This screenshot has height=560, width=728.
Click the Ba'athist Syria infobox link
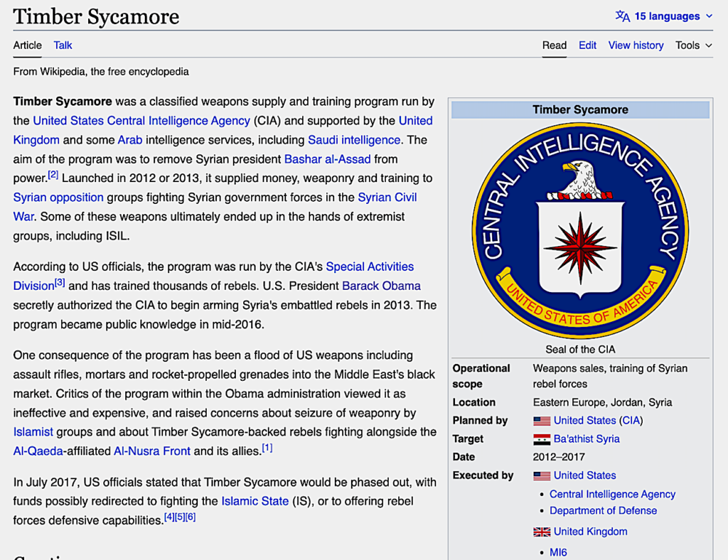(587, 439)
